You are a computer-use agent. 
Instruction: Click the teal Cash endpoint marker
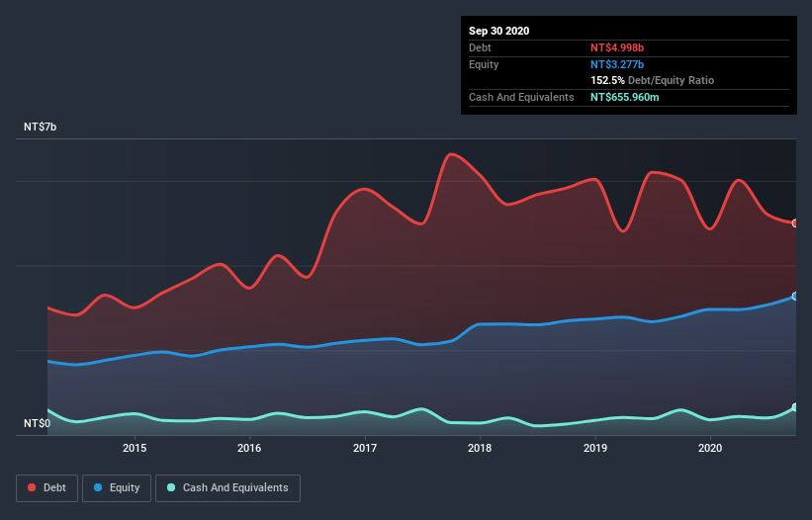pyautogui.click(x=795, y=407)
